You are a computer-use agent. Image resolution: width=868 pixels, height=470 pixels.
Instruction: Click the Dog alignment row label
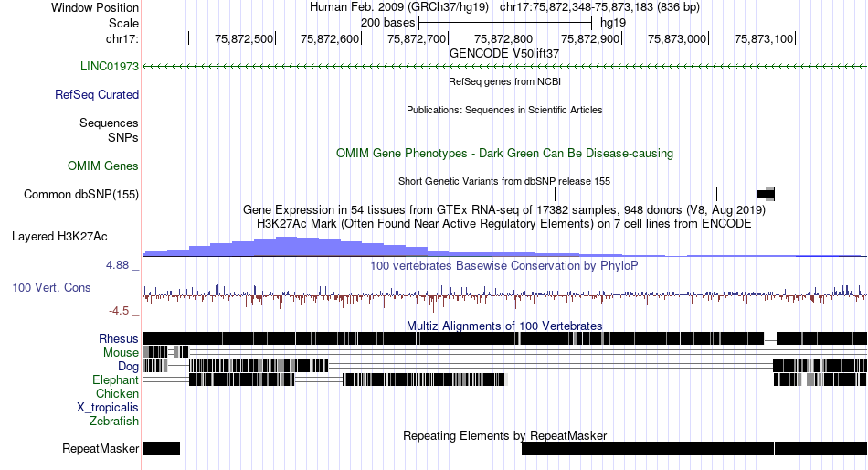point(128,367)
